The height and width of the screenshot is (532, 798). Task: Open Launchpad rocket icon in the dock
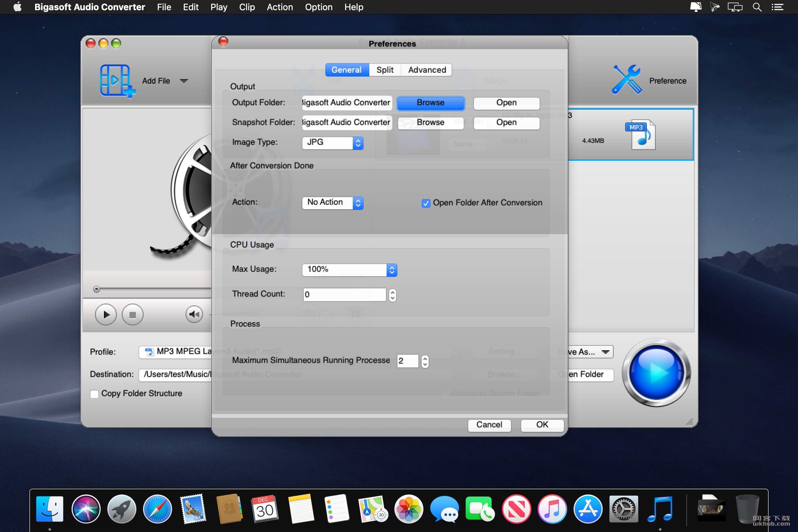[122, 509]
